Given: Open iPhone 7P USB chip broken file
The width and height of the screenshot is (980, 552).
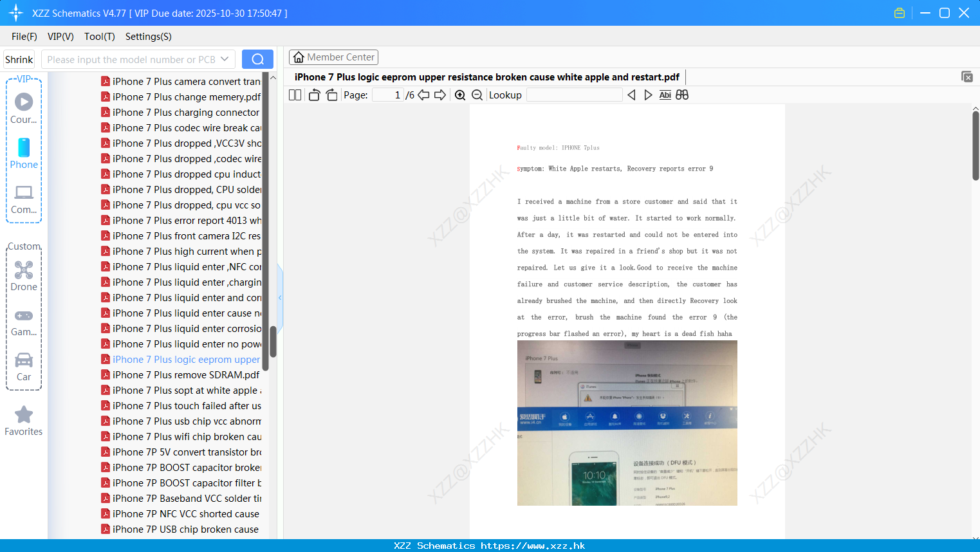Looking at the screenshot, I should click(180, 529).
